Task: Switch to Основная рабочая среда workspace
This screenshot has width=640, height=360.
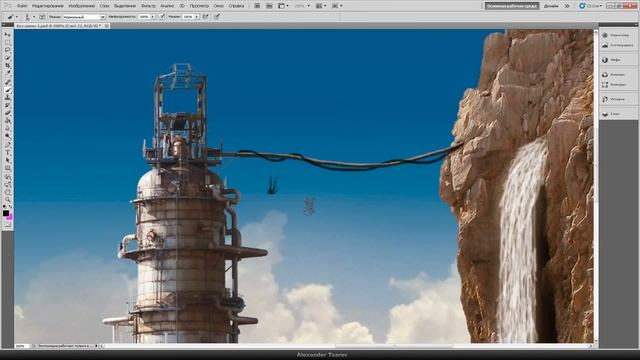Action: [512, 6]
